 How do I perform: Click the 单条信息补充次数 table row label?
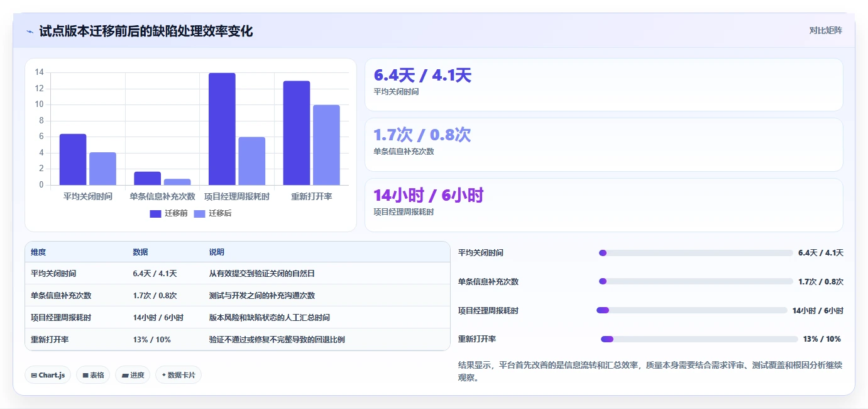[x=61, y=296]
